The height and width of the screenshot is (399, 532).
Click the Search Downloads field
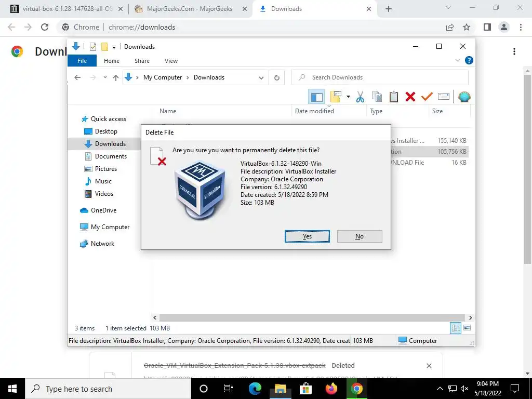380,77
